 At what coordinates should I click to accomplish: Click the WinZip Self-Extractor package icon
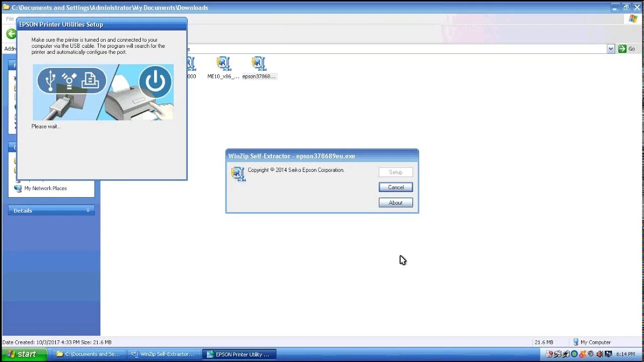238,173
